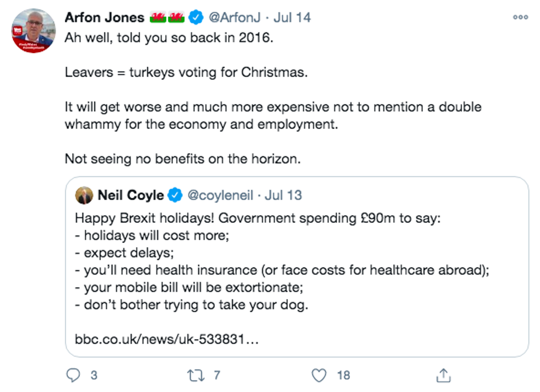Click the like count showing 18

point(343,375)
